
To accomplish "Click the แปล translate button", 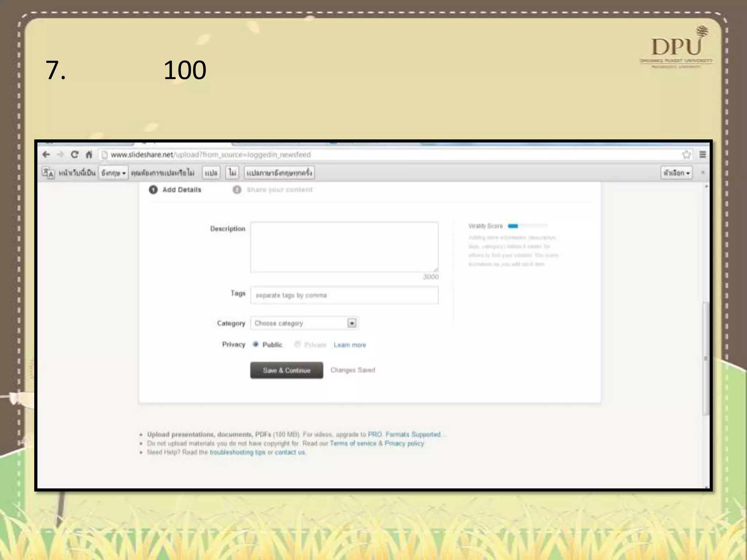I will (211, 172).
